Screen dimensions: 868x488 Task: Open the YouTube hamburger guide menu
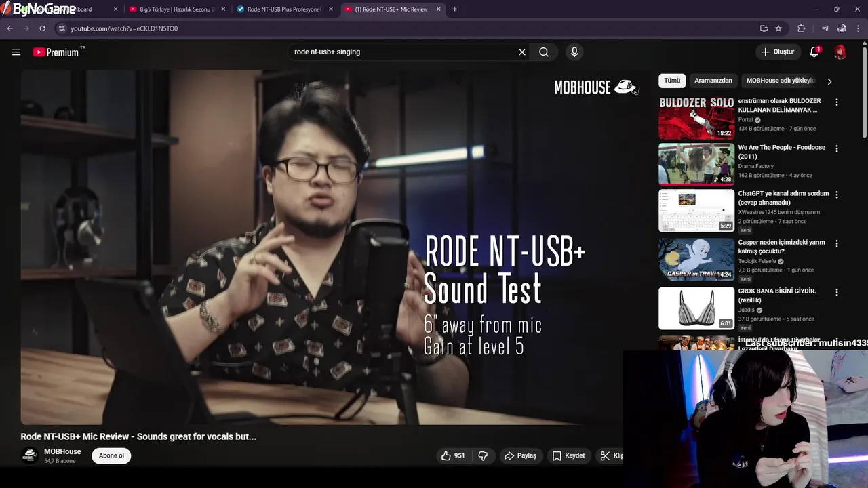[x=16, y=52]
